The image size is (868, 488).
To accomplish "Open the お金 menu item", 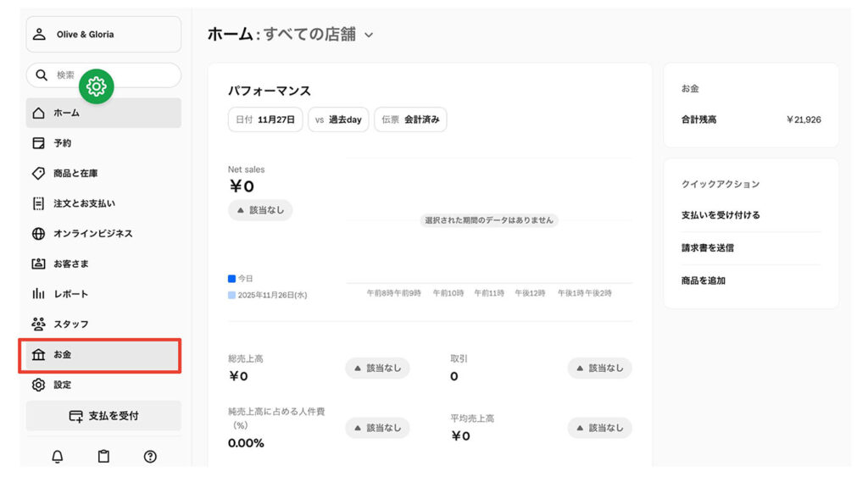I will 64,355.
